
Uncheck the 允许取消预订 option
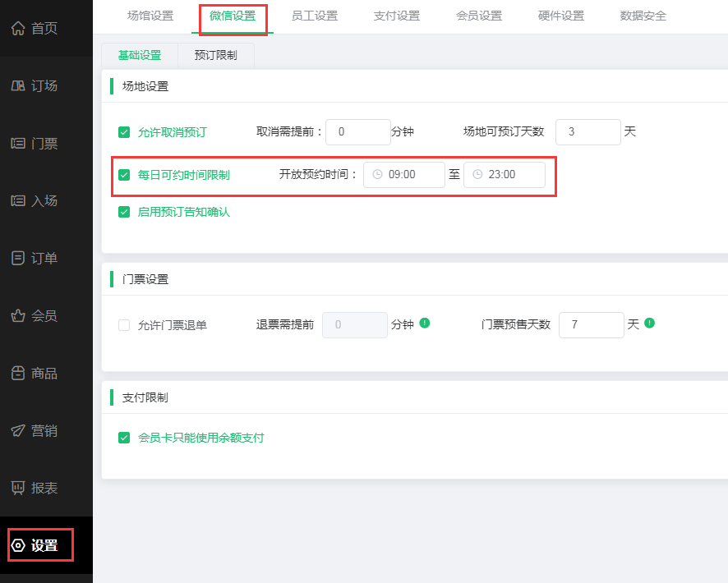pos(123,131)
